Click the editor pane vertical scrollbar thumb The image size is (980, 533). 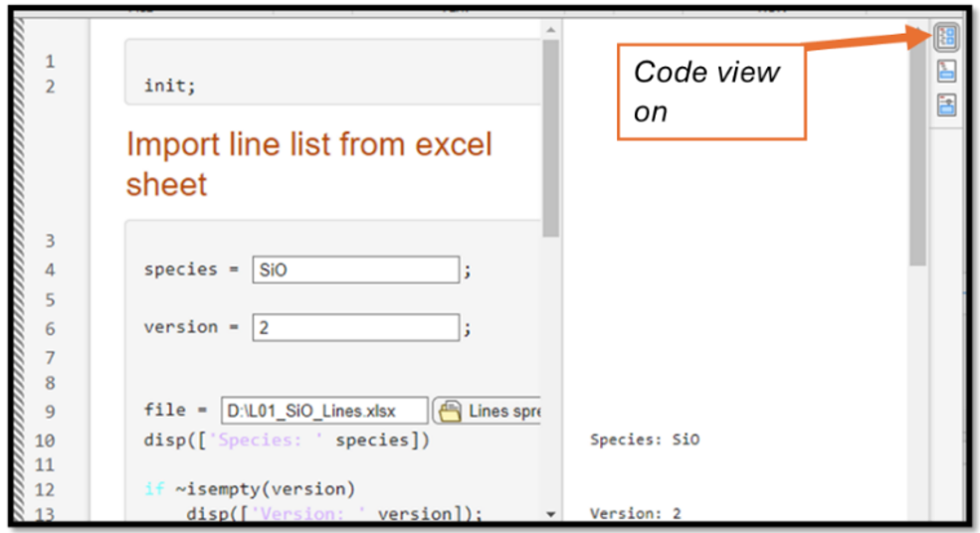point(550,138)
